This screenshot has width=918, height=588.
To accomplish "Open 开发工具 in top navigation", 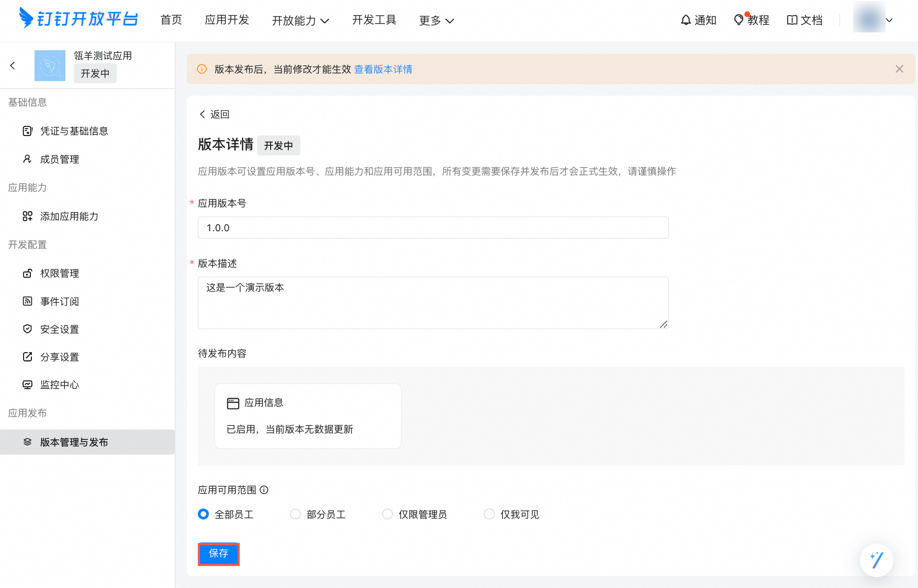I will pos(374,20).
